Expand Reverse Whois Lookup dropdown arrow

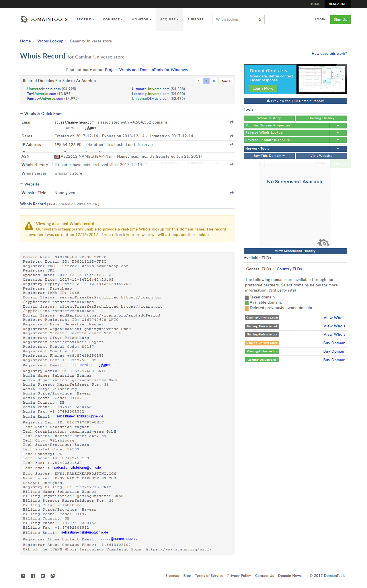[x=338, y=133]
